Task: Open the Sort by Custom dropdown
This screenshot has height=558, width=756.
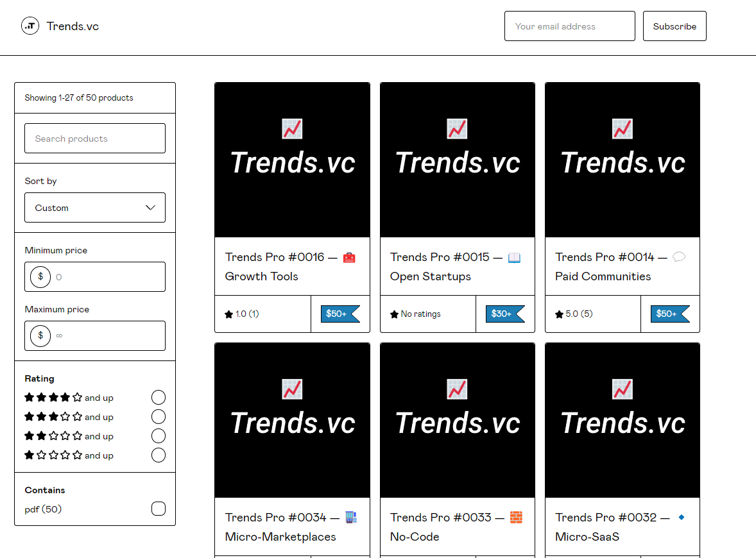Action: click(95, 208)
